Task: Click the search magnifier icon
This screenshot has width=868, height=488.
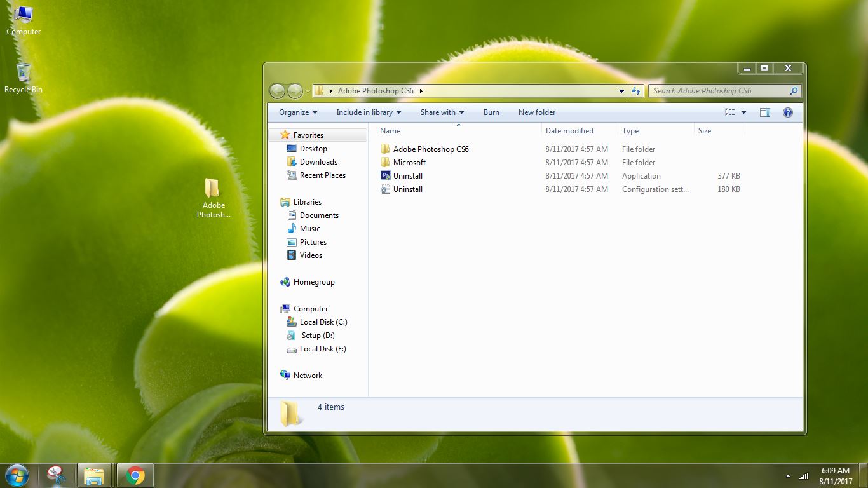Action: click(x=794, y=91)
